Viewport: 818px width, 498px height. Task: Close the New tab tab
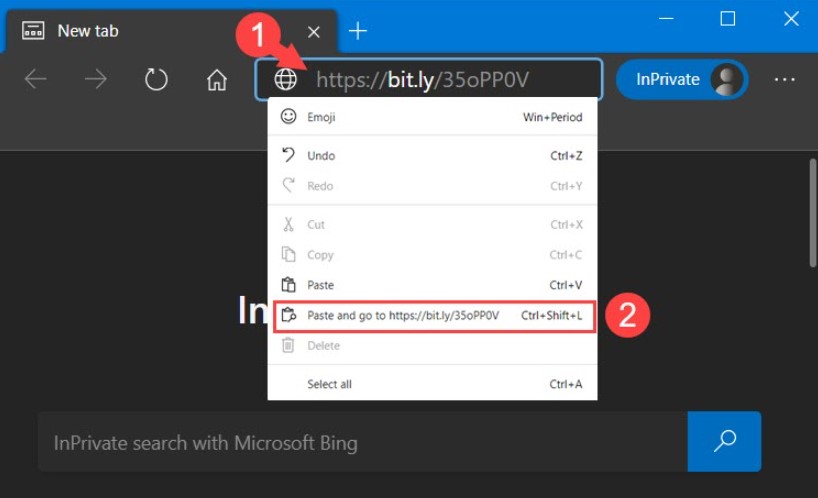(314, 32)
